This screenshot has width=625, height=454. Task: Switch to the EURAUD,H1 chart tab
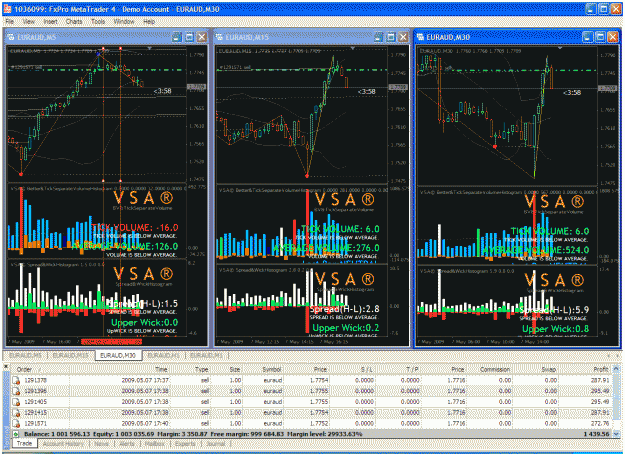click(x=164, y=355)
